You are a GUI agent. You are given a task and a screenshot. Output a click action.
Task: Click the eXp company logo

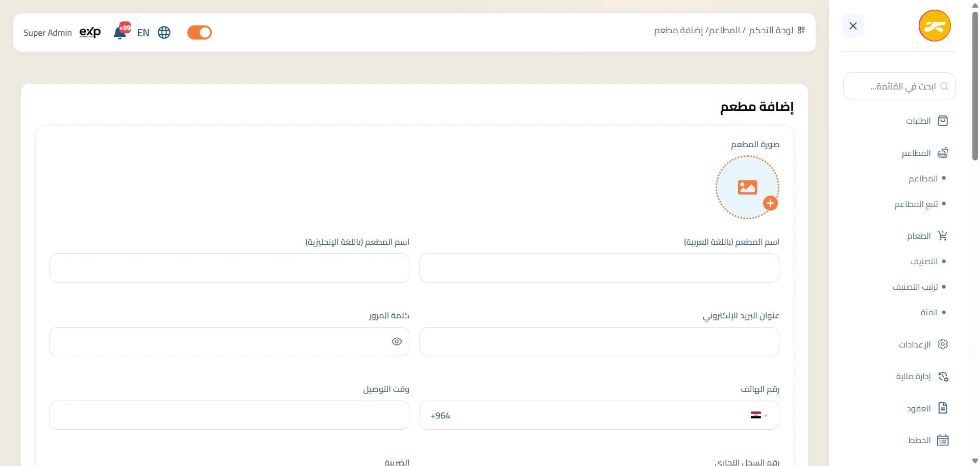(x=90, y=32)
